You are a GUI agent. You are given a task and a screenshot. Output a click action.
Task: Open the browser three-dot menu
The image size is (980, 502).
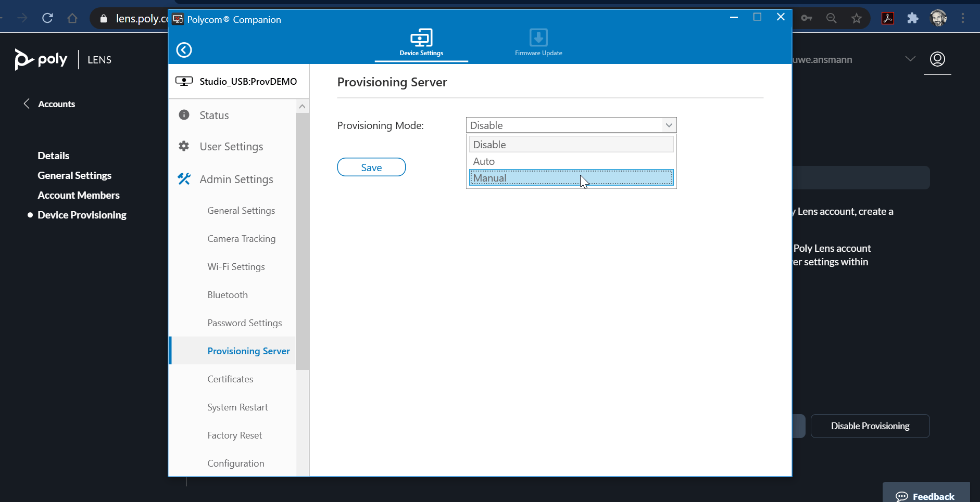point(963,18)
